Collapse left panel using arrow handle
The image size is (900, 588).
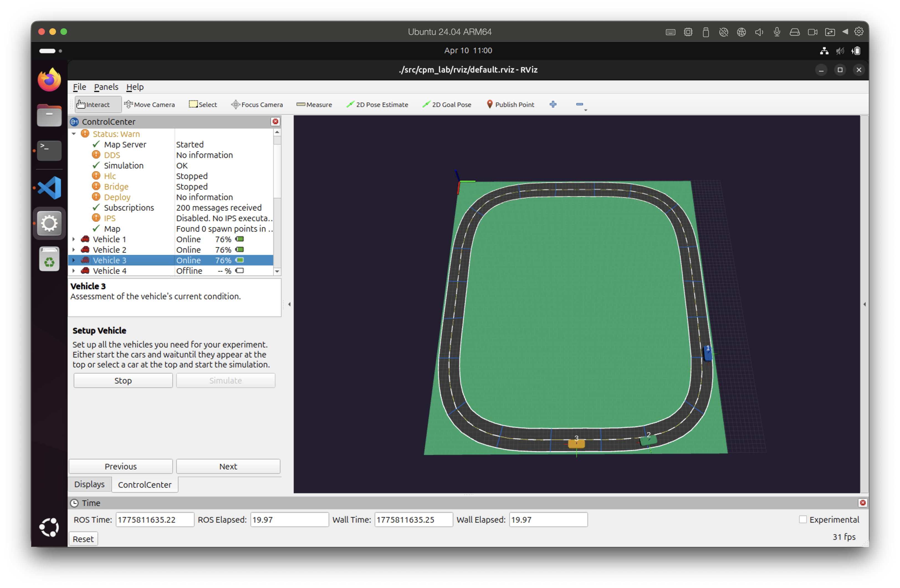coord(289,304)
